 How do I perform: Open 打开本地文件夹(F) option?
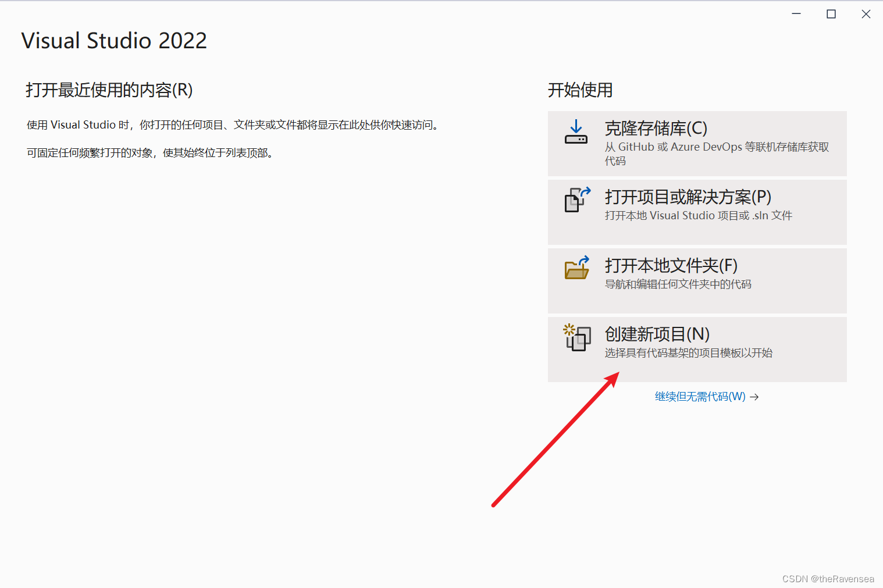pos(670,266)
